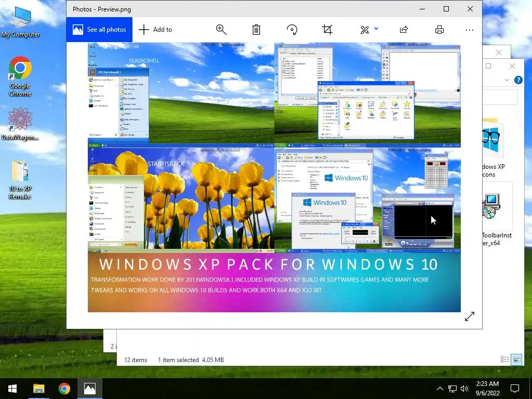Expand the Explorer ribbon chevron

507,80
